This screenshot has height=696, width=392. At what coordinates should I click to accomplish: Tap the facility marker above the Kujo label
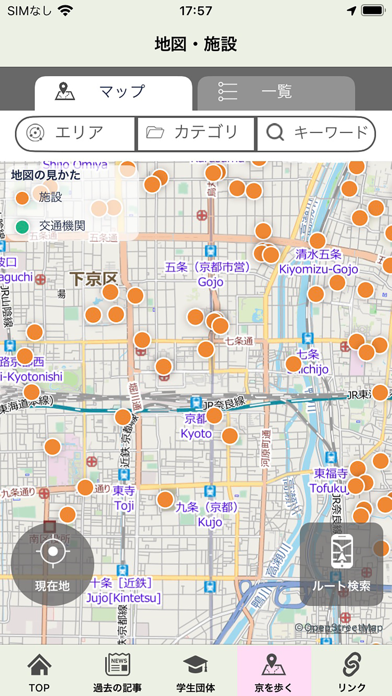(165, 499)
